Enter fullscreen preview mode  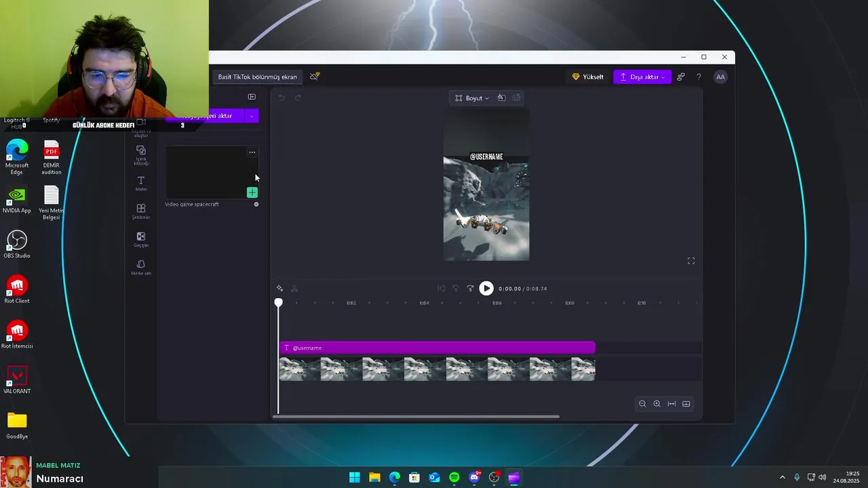691,261
